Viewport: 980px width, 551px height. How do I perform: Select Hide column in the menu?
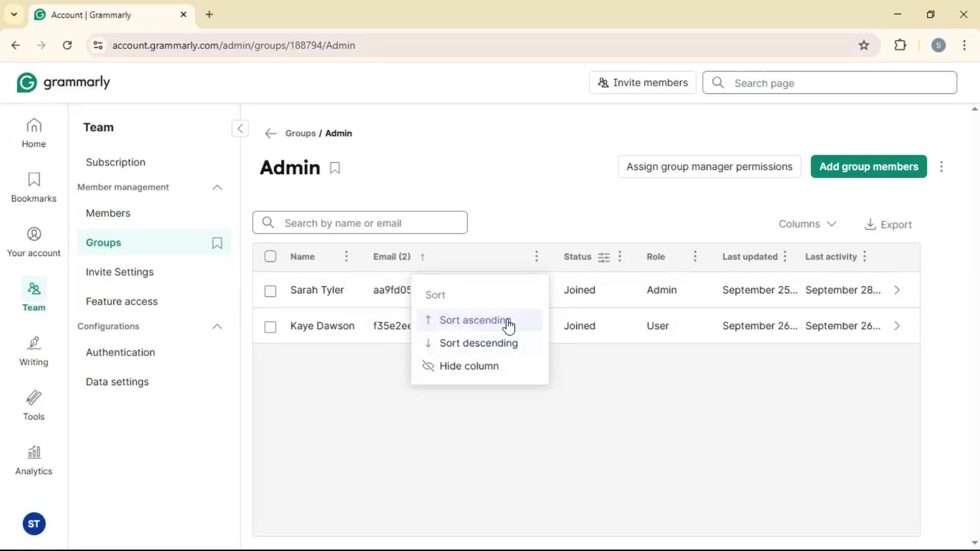coord(469,366)
